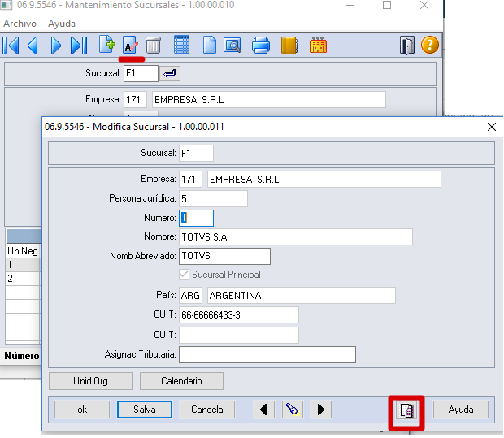Select Un Neg row 2 in background grid
The height and width of the screenshot is (438, 504).
click(x=23, y=279)
